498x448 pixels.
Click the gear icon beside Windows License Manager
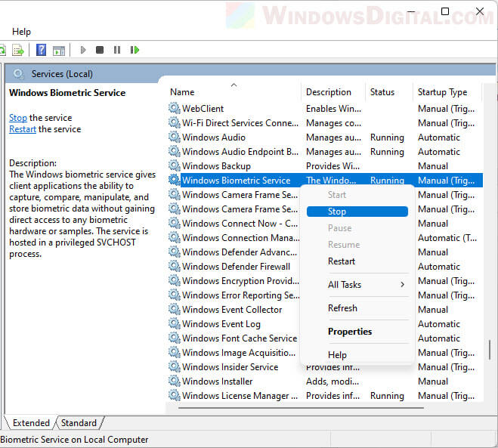pos(174,395)
